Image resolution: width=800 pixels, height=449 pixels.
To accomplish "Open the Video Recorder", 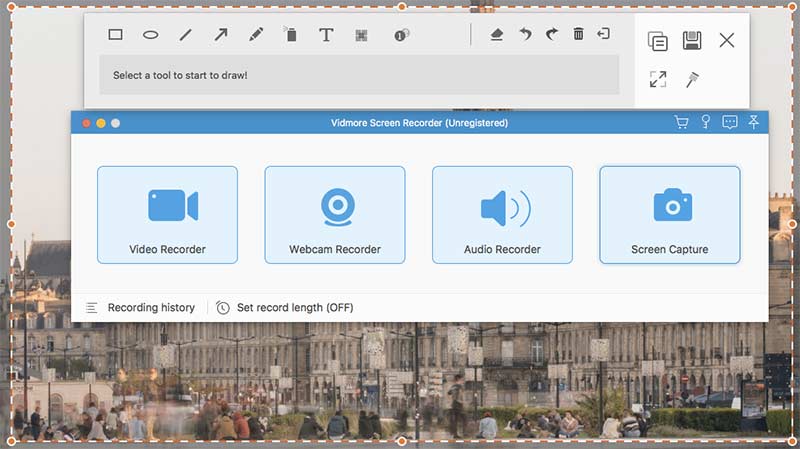I will (167, 215).
